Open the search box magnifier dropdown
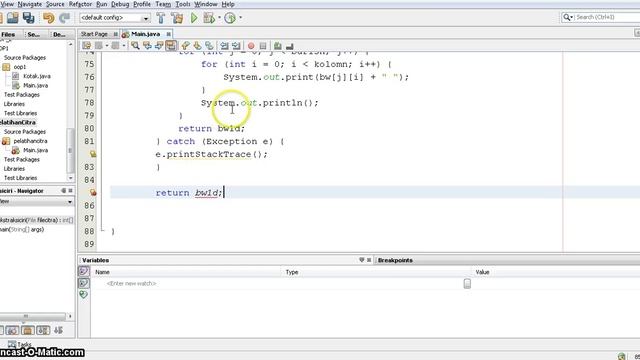Viewport: 640px width, 360px height. tap(568, 17)
